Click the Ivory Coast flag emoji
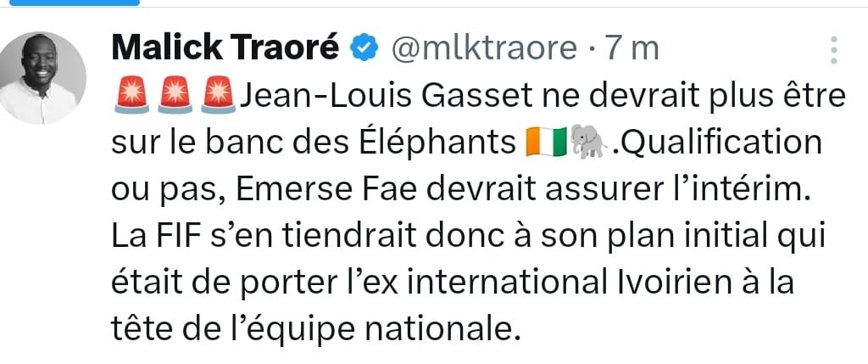The height and width of the screenshot is (364, 868). (x=542, y=141)
